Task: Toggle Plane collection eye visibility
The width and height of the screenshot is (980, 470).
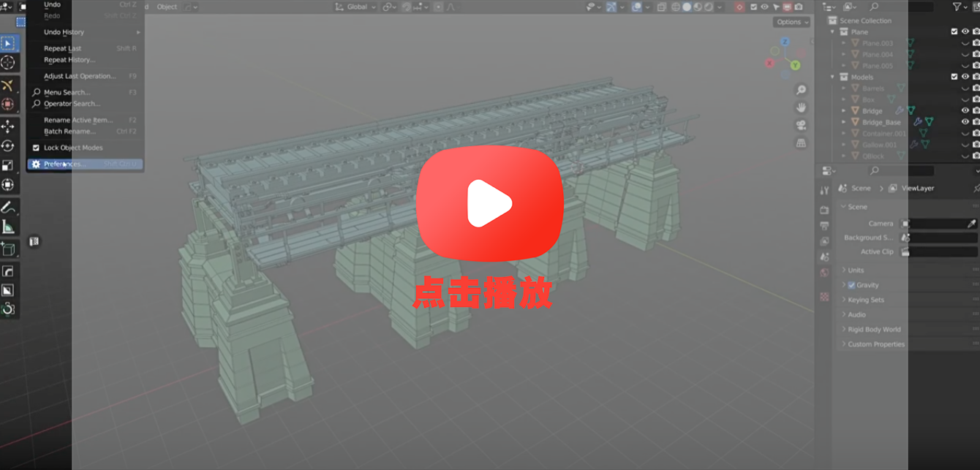Action: [x=965, y=32]
